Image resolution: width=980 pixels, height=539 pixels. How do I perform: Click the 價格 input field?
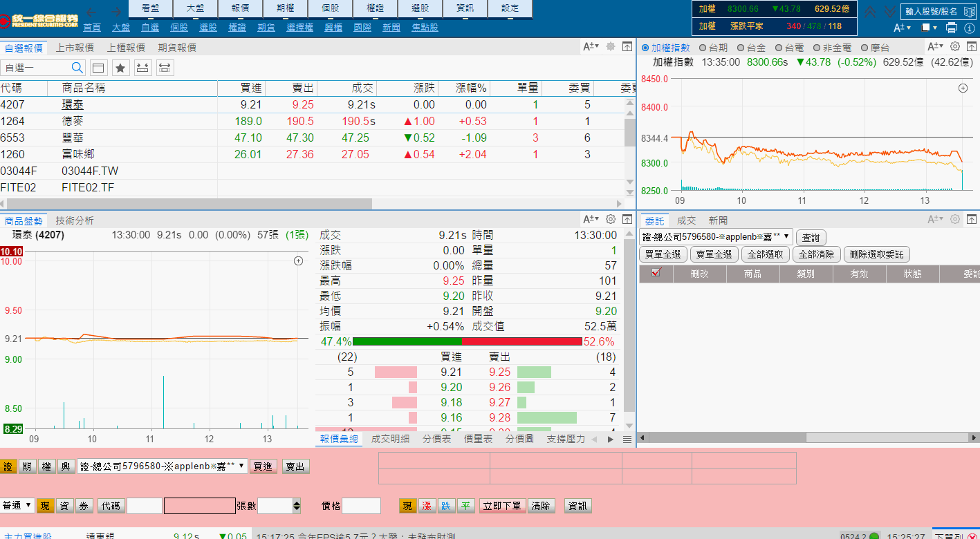point(361,506)
